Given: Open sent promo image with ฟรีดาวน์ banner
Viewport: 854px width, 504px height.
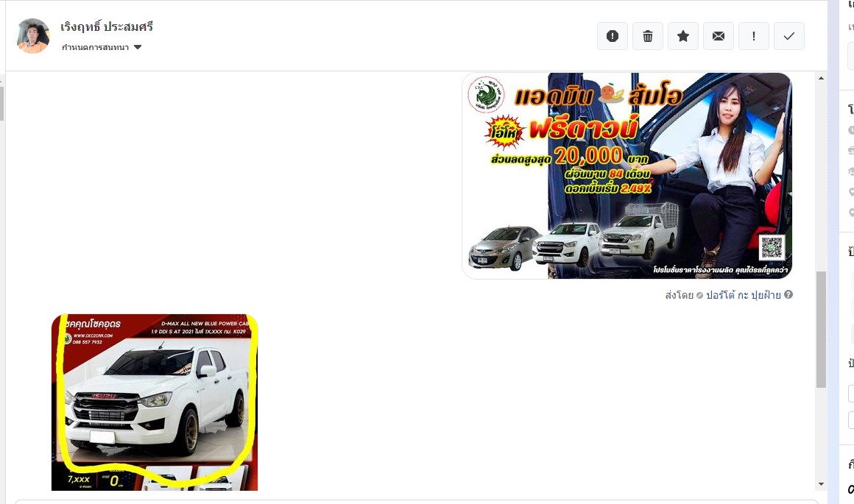Looking at the screenshot, I should click(x=627, y=176).
